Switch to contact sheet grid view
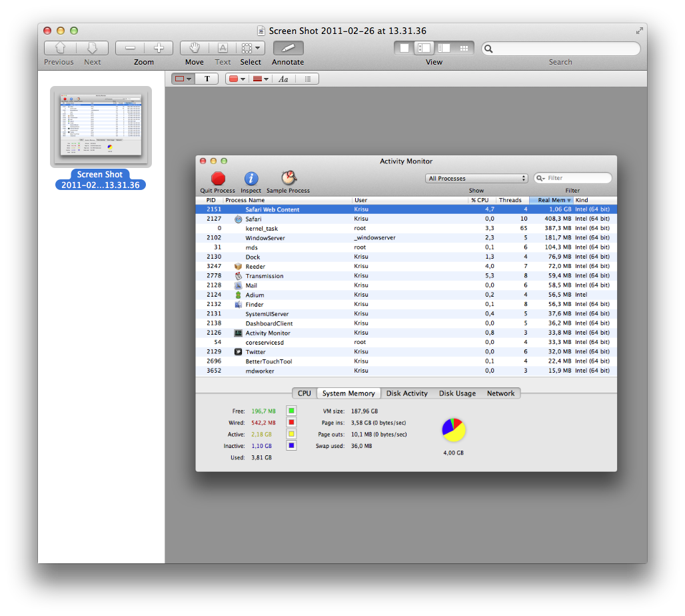The image size is (685, 616). point(464,48)
